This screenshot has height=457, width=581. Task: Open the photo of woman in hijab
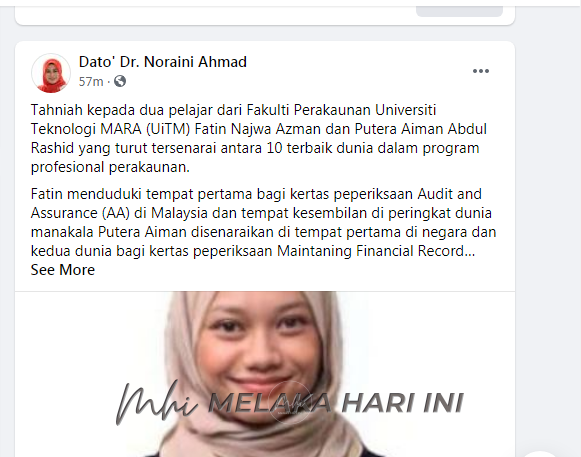(x=265, y=374)
